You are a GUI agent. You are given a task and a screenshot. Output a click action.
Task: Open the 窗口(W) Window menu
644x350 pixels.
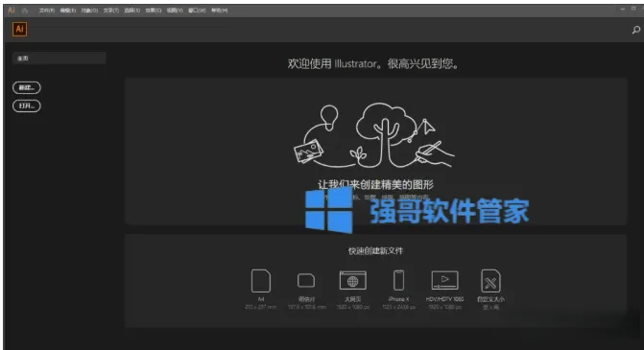[x=197, y=11]
